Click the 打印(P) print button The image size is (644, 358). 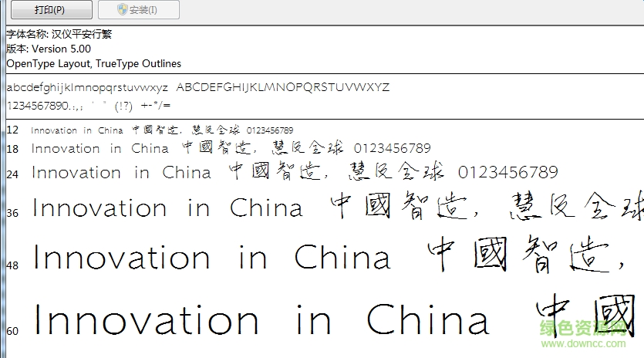click(x=52, y=9)
